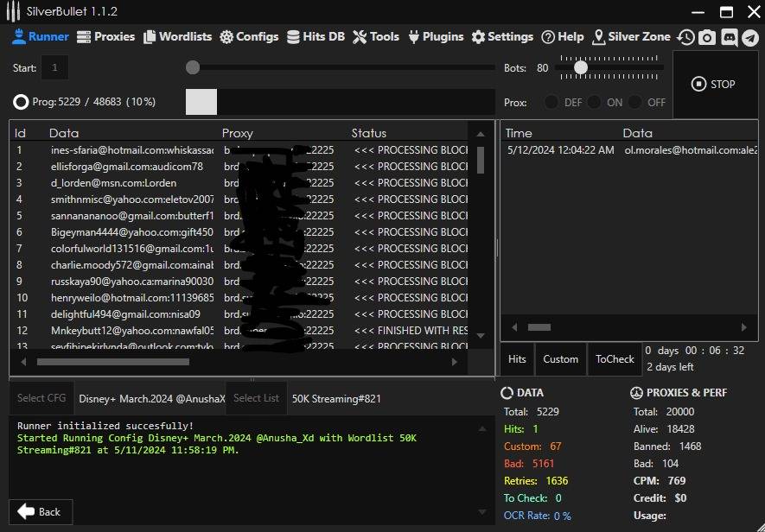Click hits panel scroll-right arrow
This screenshot has height=532, width=765.
click(744, 327)
